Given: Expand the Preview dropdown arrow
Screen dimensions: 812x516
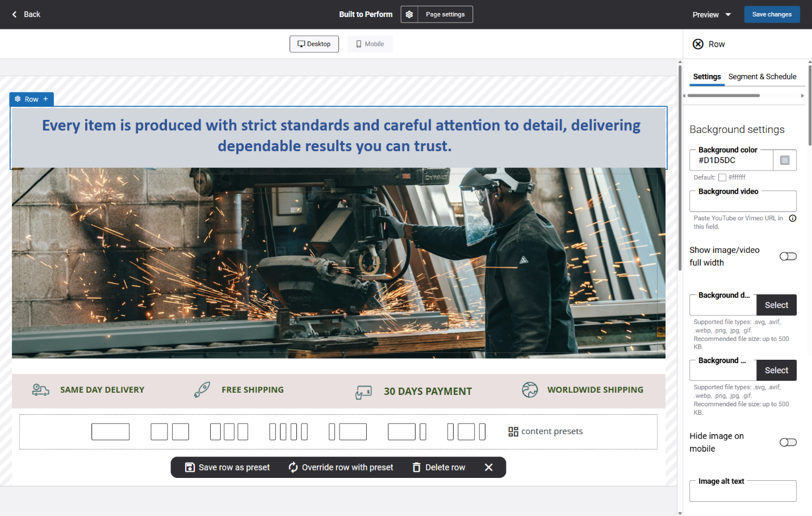Looking at the screenshot, I should (728, 15).
